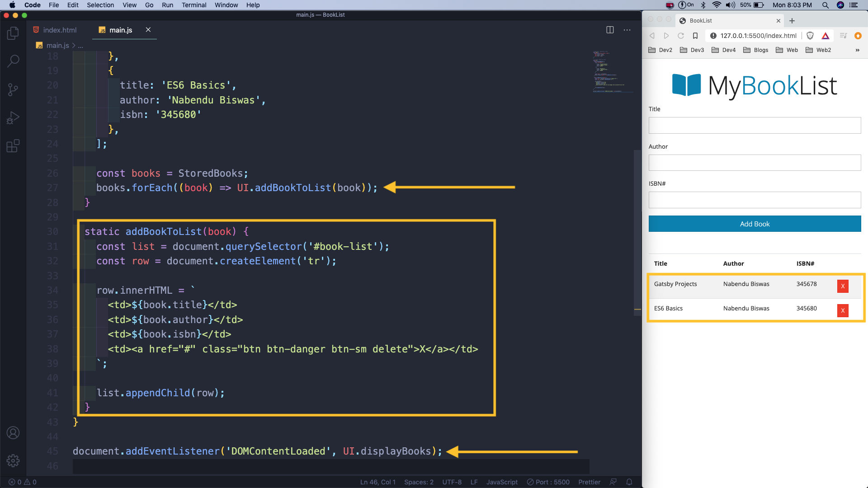This screenshot has height=488, width=868.
Task: Open the Manage gear menu
Action: [13, 460]
